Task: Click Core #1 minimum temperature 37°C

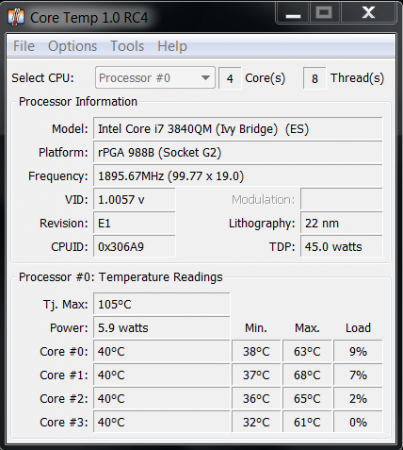Action: point(256,375)
